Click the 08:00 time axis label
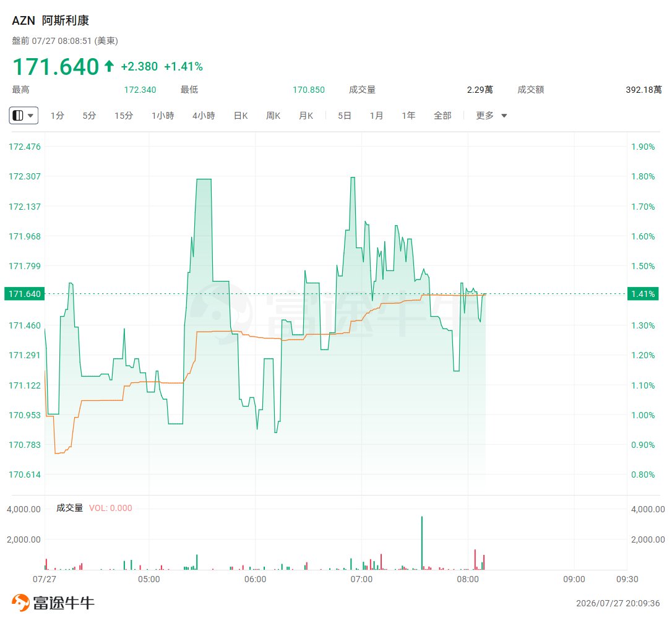Screen dimensions: 672x623 coord(468,579)
